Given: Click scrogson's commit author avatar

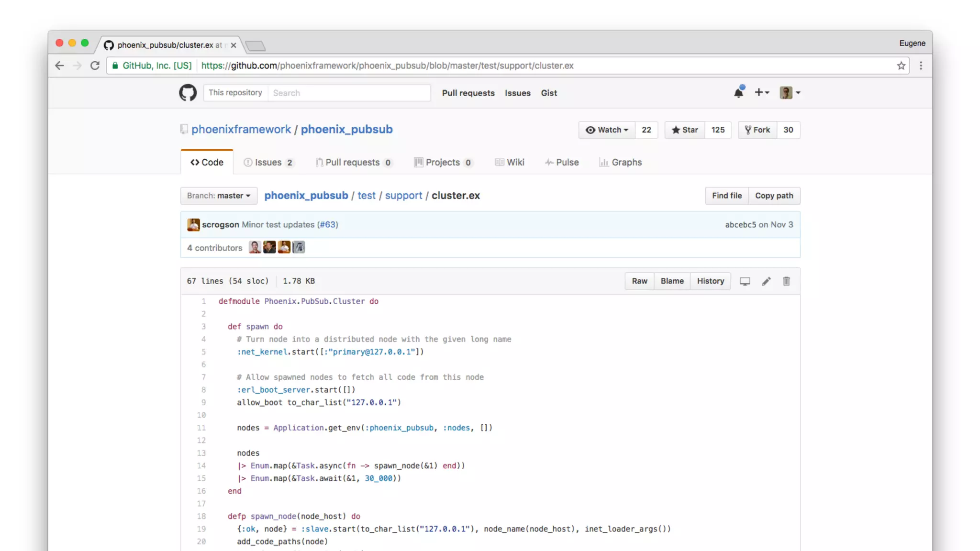Looking at the screenshot, I should click(193, 225).
